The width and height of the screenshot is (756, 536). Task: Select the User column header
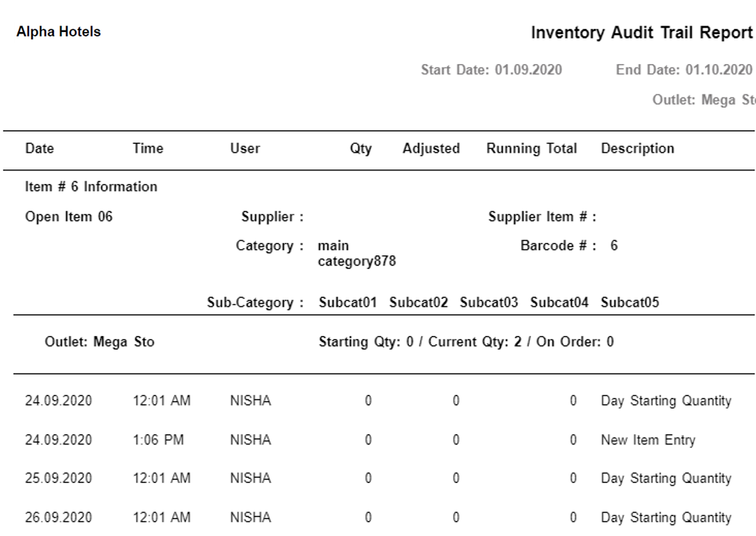tap(245, 148)
